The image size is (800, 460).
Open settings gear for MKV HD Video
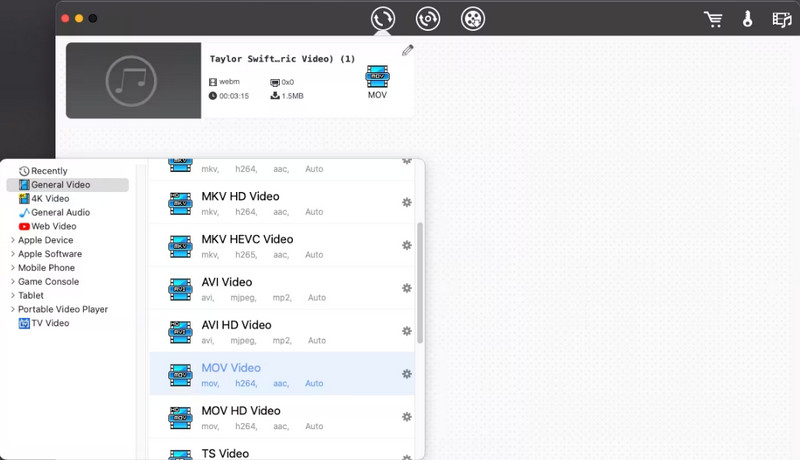pyautogui.click(x=407, y=203)
